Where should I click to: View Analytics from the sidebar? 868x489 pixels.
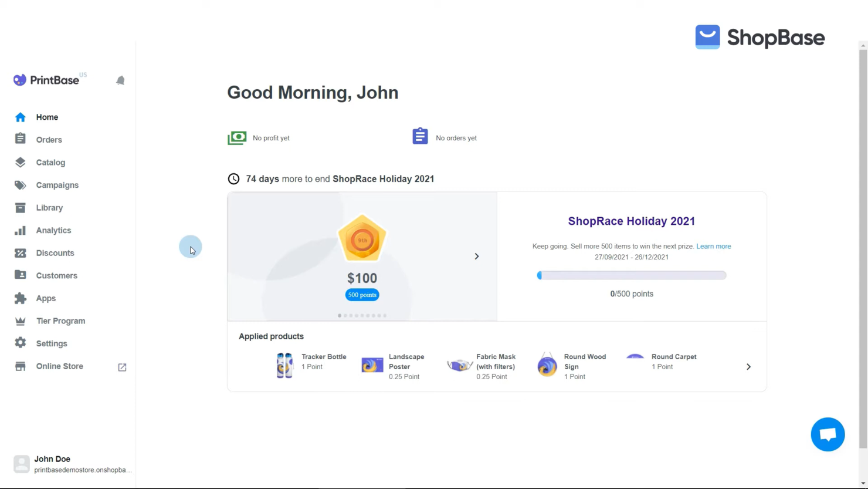[53, 230]
